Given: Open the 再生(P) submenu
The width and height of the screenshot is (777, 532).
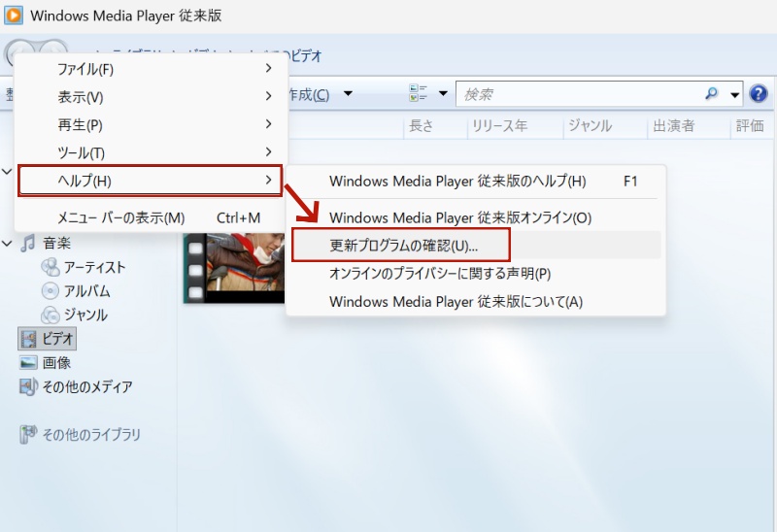Looking at the screenshot, I should click(151, 124).
